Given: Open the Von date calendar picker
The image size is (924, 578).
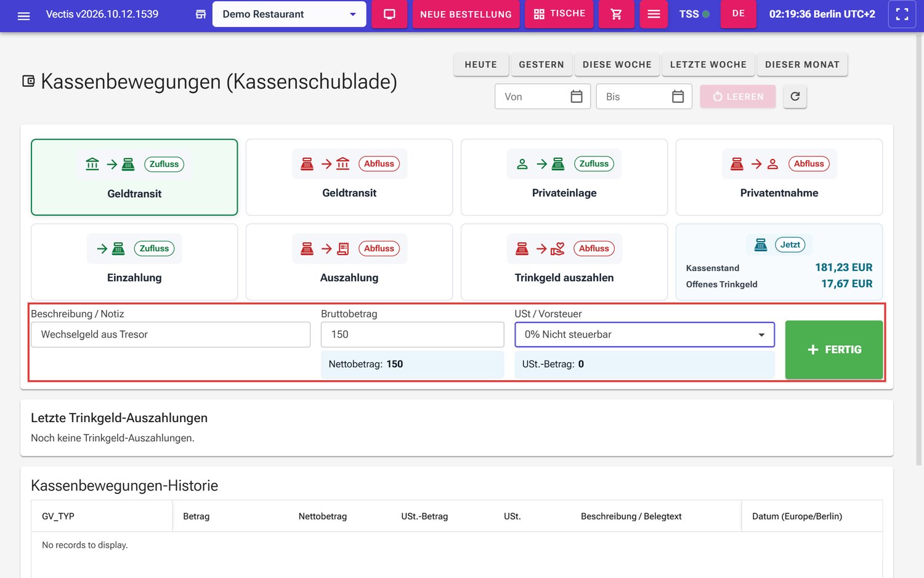Looking at the screenshot, I should [577, 97].
